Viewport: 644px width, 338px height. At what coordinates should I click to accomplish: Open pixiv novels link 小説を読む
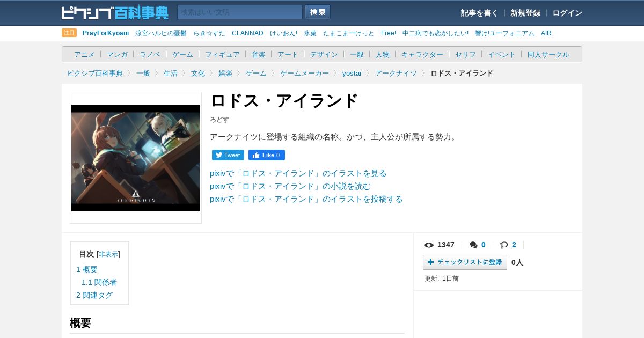pyautogui.click(x=290, y=186)
